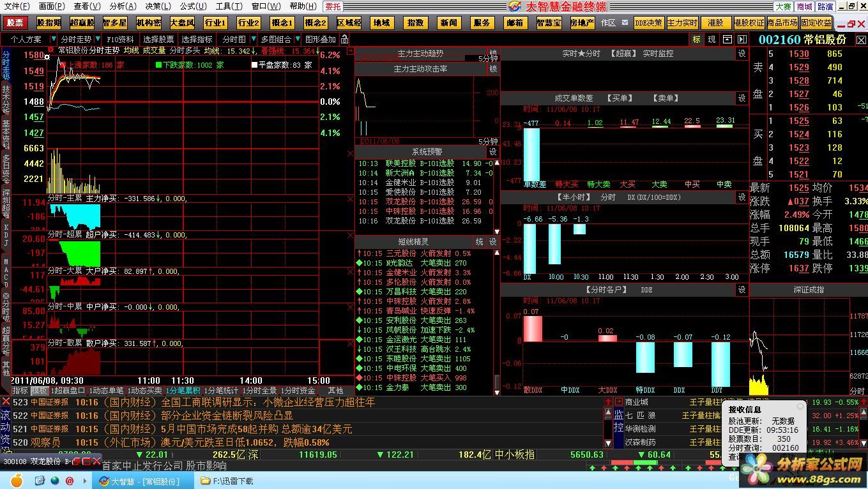Switch to the 1分笔累积 bottom tab
868x489 pixels.
183,390
